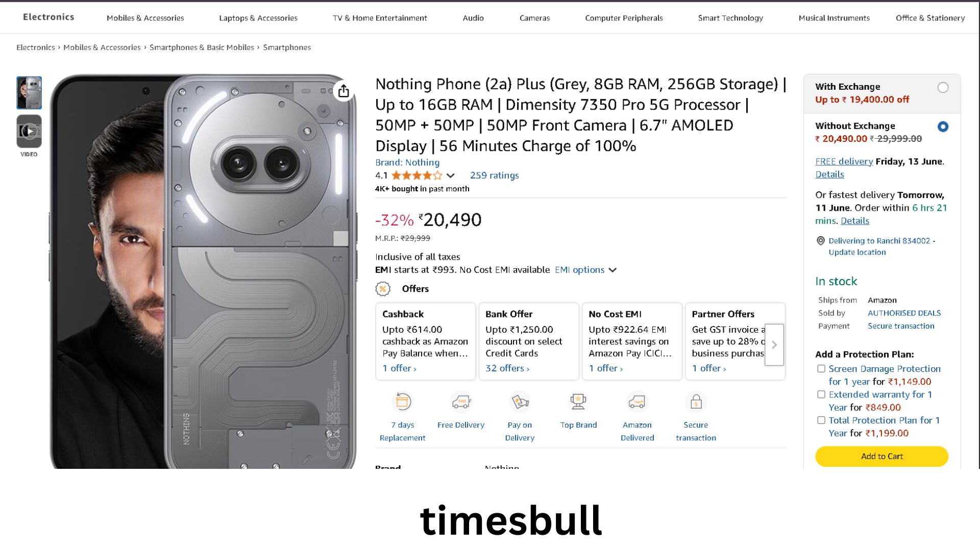The width and height of the screenshot is (980, 551).
Task: Open the product video thumbnail
Action: point(29,132)
